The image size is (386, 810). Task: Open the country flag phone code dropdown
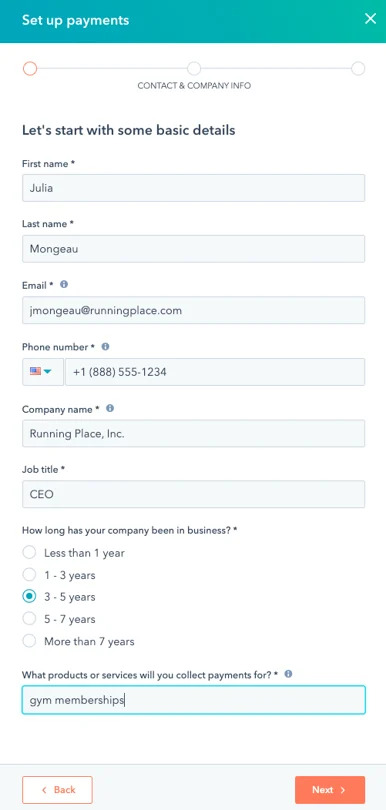point(43,372)
